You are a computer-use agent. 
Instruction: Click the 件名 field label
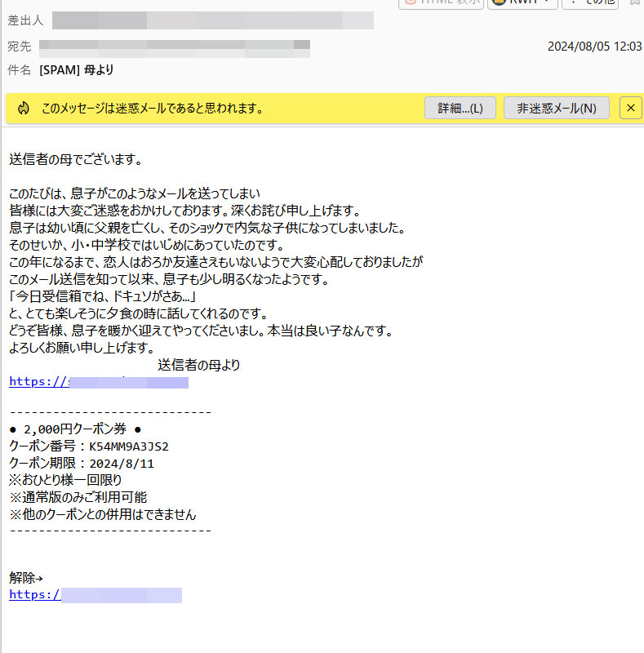(19, 70)
